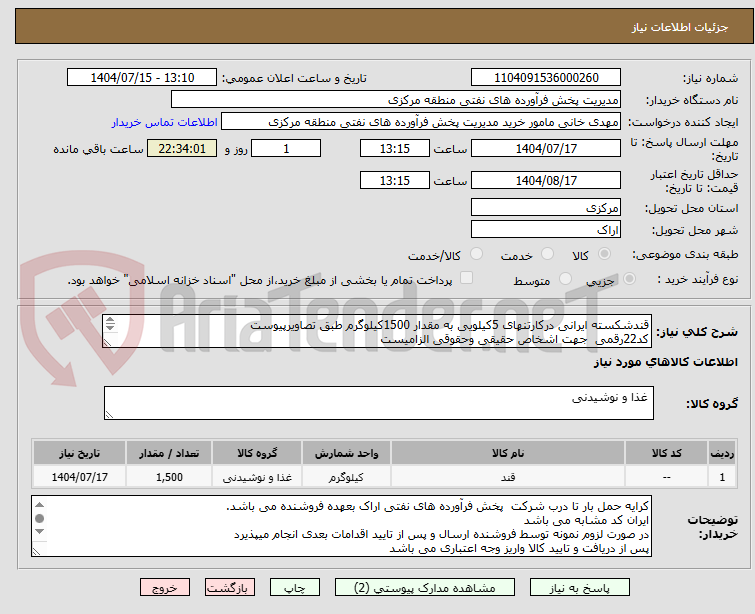Click the پاسخ به نیاز button
Image resolution: width=755 pixels, height=614 pixels.
580,588
